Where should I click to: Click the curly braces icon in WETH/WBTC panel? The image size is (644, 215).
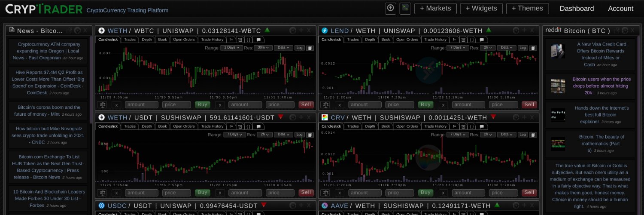click(248, 40)
